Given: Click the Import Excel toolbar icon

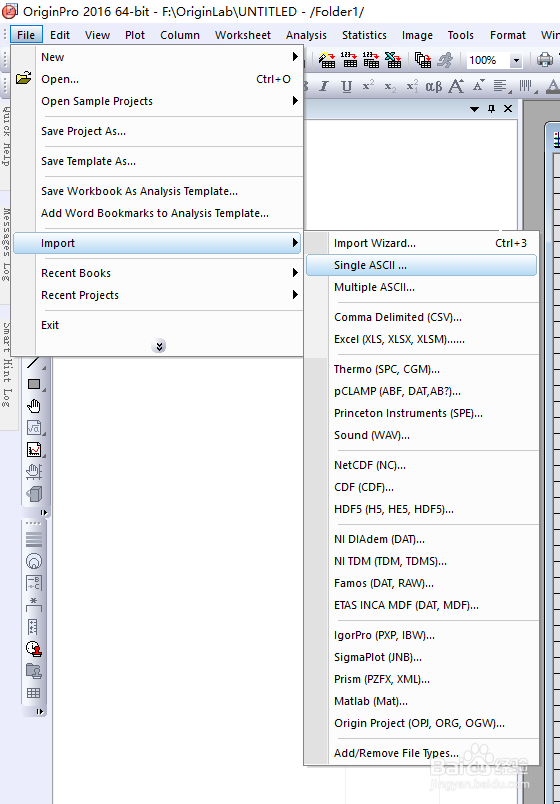Looking at the screenshot, I should coord(393,60).
